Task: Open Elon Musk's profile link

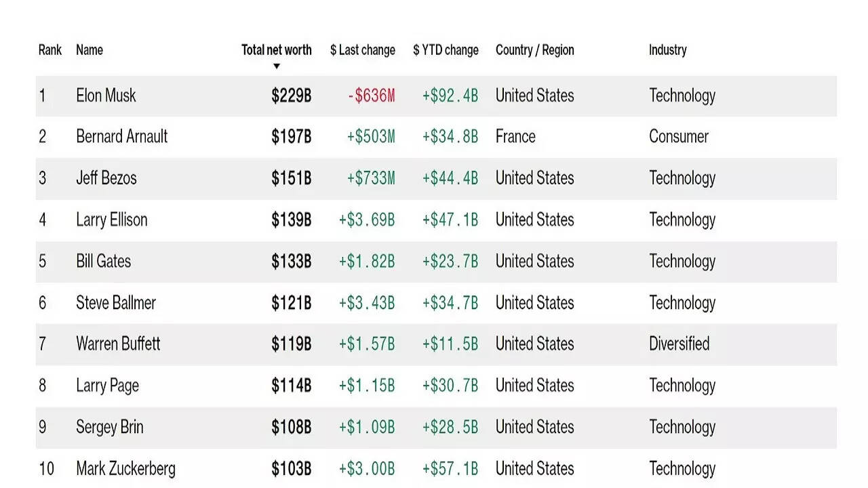Action: (106, 96)
